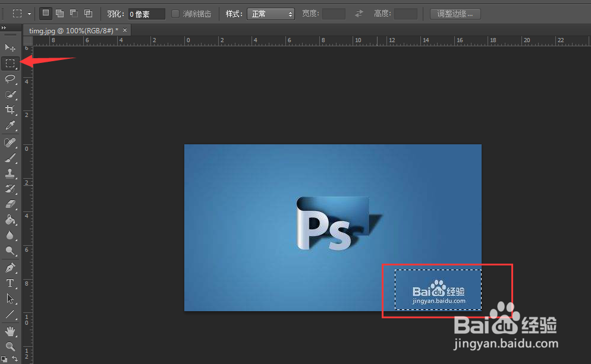Select the Eraser tool
This screenshot has height=364, width=591.
pos(10,204)
